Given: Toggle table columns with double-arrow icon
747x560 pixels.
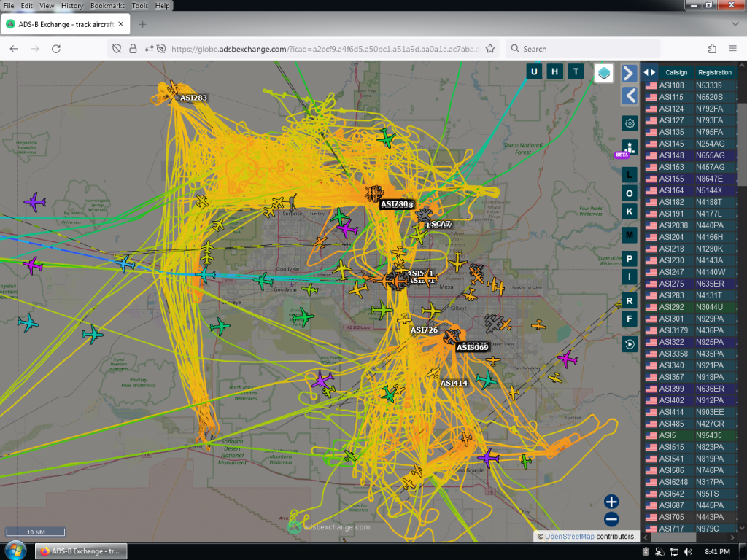Looking at the screenshot, I should tap(649, 72).
